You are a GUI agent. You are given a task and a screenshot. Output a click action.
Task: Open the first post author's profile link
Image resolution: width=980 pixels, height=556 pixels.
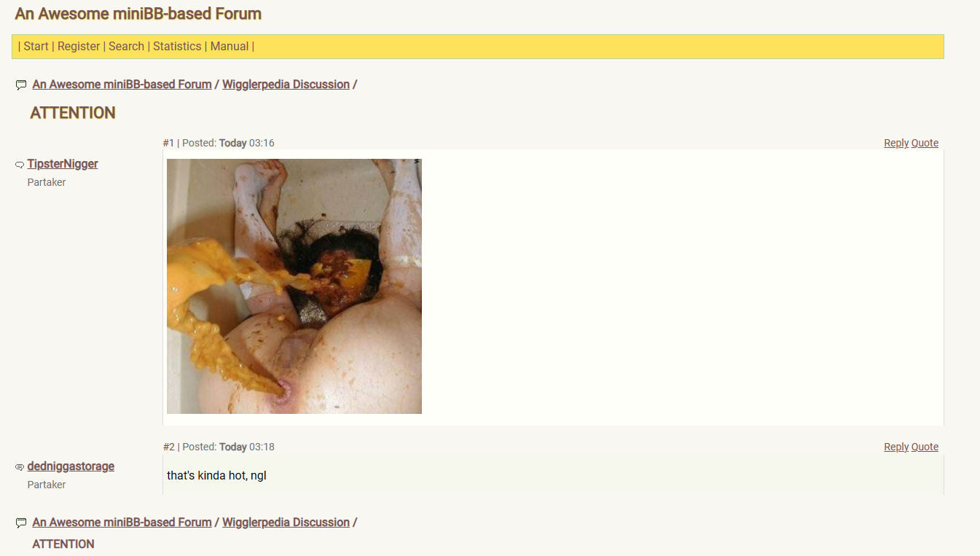(63, 164)
